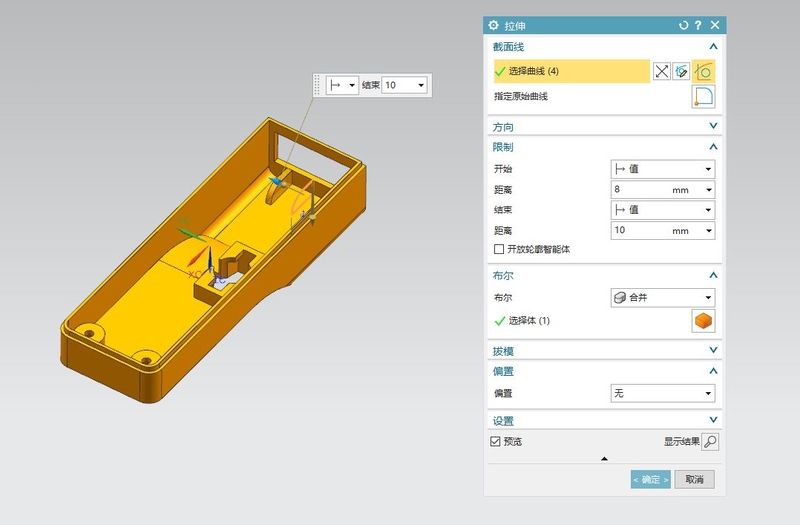800x525 pixels.
Task: Click the 结束 value field in viewport
Action: click(x=399, y=86)
